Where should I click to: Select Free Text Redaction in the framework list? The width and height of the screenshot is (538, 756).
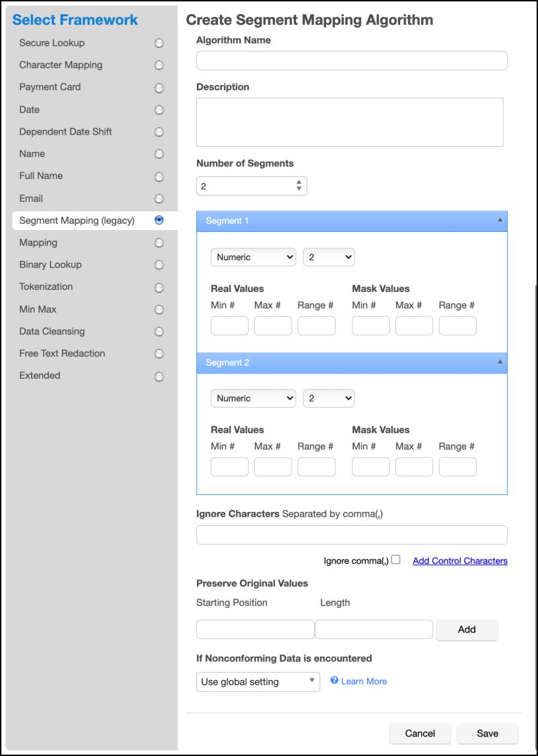click(x=159, y=353)
